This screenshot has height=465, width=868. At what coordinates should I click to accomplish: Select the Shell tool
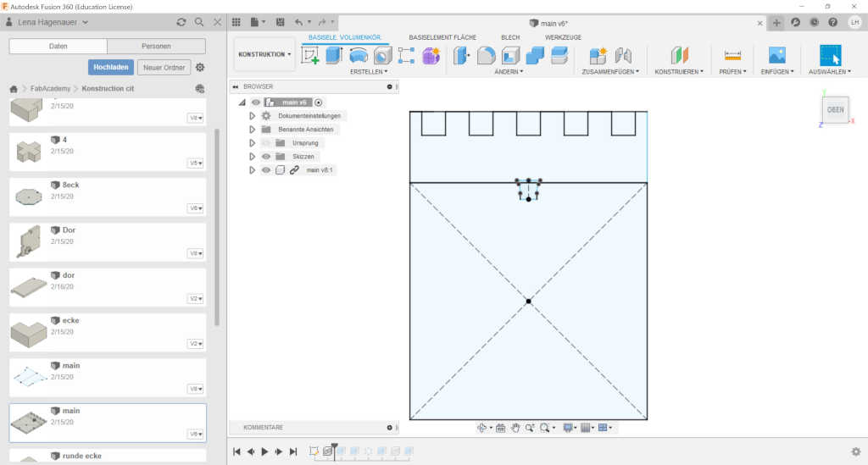(x=510, y=56)
